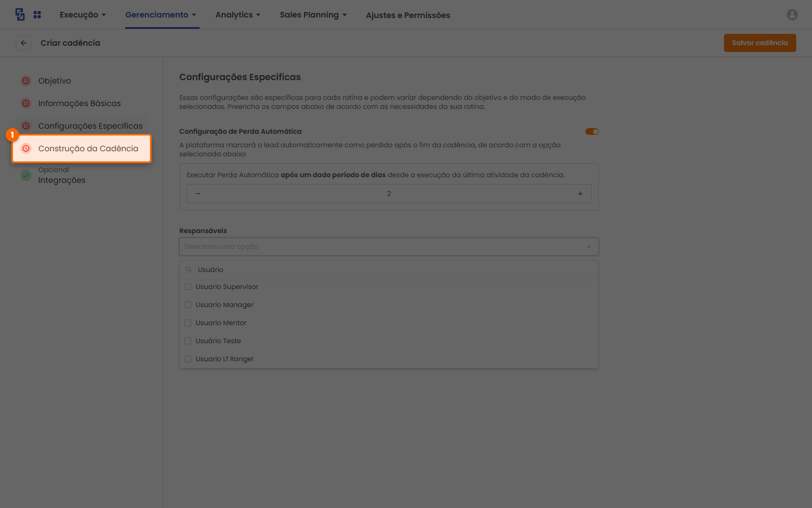This screenshot has width=812, height=508.
Task: Click the Usuário search field
Action: (389, 270)
